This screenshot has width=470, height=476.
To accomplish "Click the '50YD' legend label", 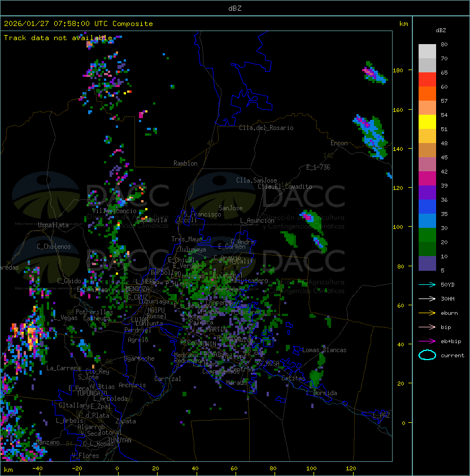I will (x=447, y=284).
